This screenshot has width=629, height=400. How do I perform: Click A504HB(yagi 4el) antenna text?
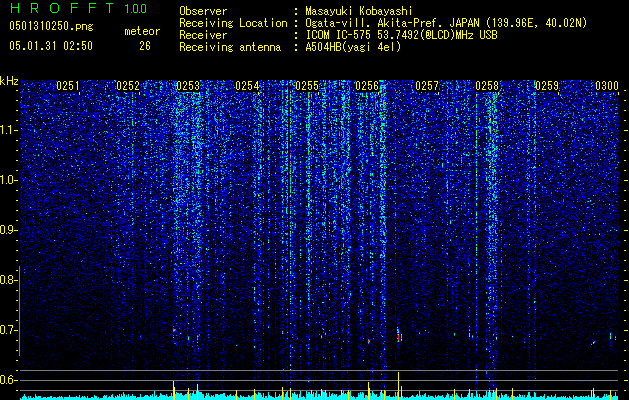353,47
